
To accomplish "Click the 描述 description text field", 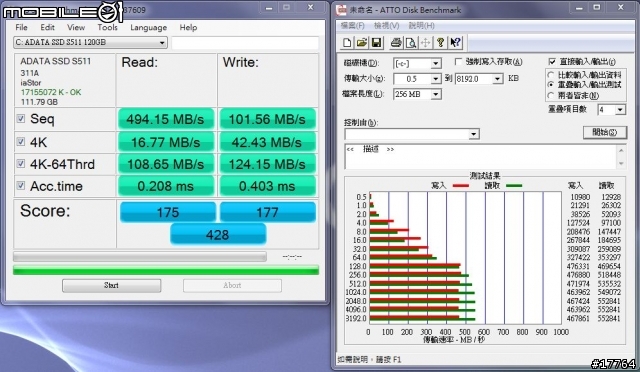I will [x=481, y=156].
